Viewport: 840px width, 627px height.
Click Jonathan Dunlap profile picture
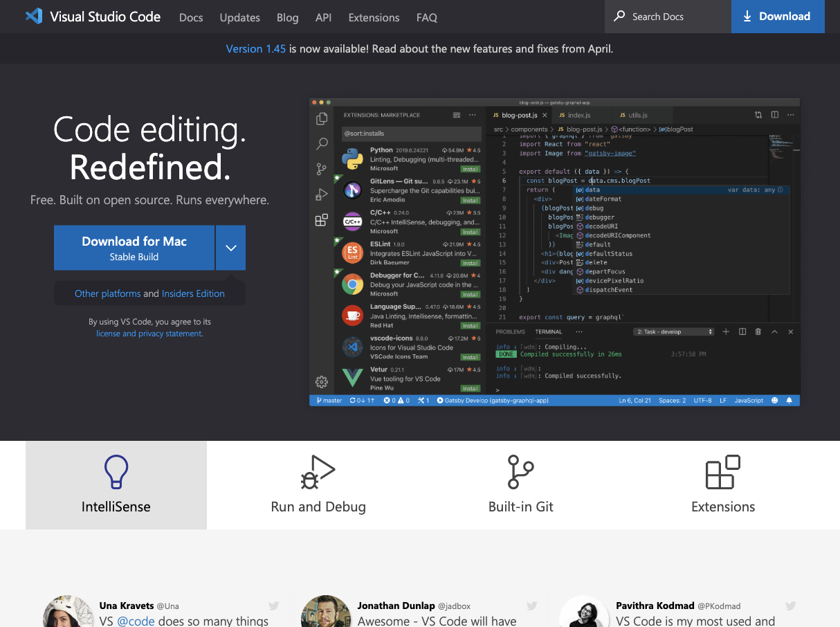[x=327, y=612]
